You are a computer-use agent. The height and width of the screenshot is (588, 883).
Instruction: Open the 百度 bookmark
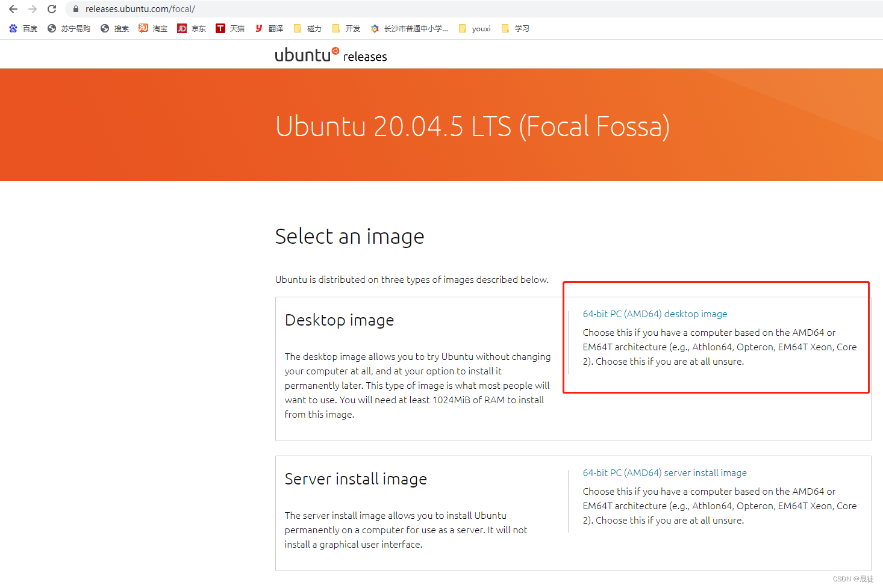click(23, 28)
